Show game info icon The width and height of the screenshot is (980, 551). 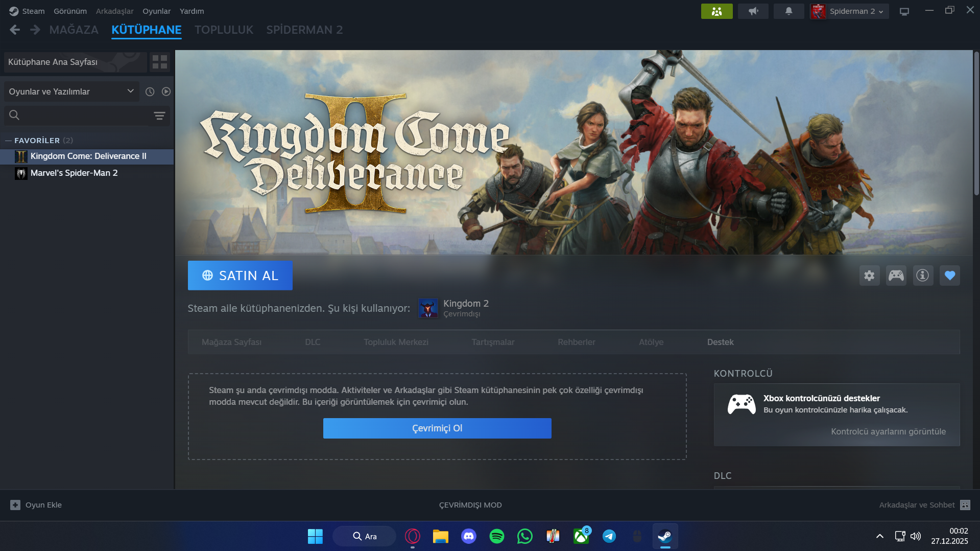click(x=922, y=275)
